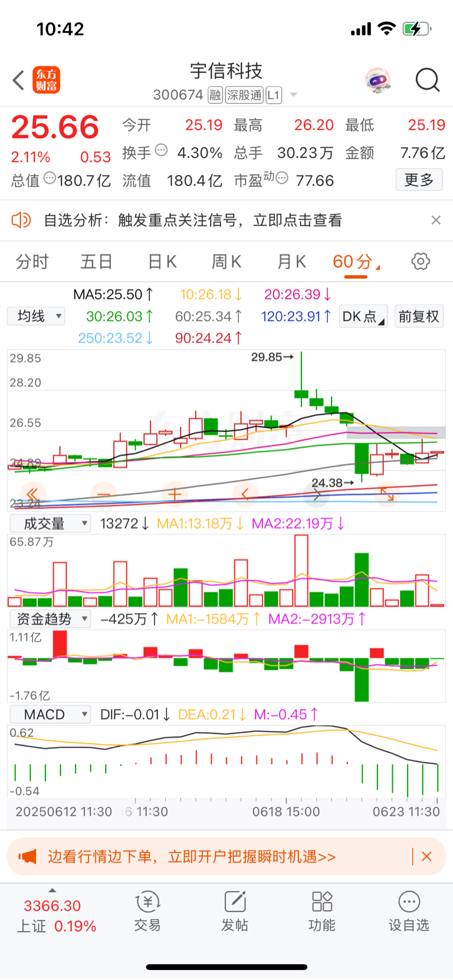Expand the 上证 index bar
The height and width of the screenshot is (980, 453).
click(52, 890)
